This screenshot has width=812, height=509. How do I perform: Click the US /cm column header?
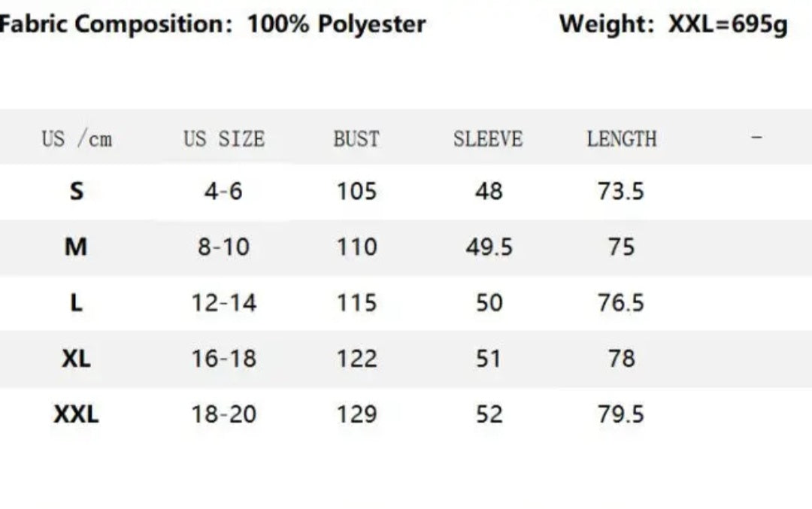click(x=77, y=139)
